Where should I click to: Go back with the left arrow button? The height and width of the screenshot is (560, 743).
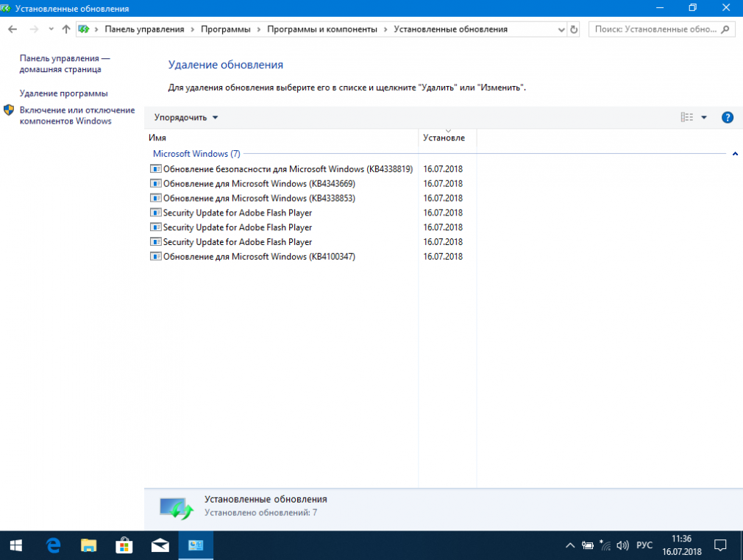point(13,29)
